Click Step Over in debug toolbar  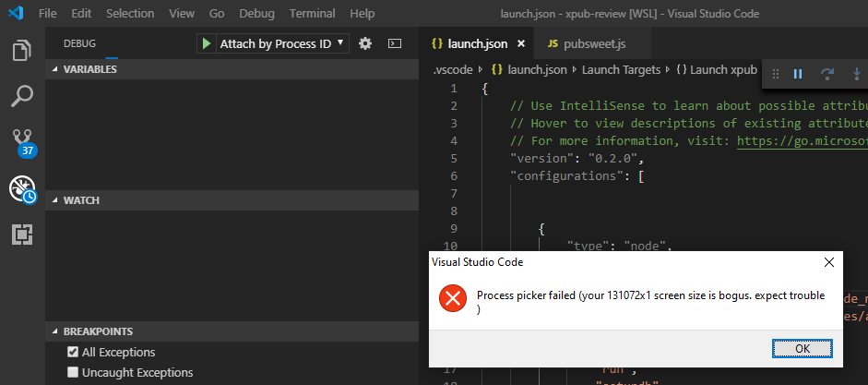[827, 74]
